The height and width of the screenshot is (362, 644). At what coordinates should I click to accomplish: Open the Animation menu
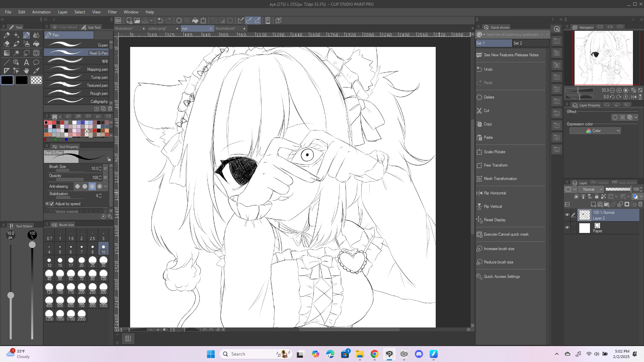coord(41,12)
